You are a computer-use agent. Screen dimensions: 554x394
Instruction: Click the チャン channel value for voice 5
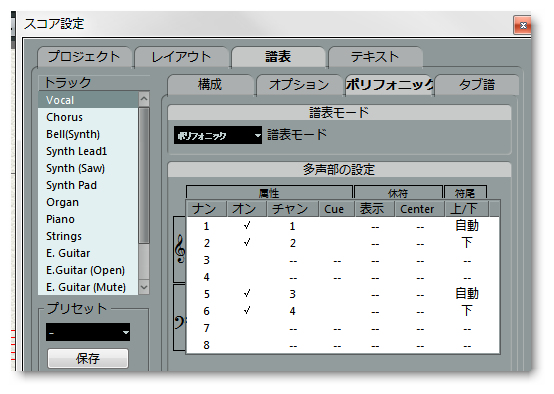point(293,294)
